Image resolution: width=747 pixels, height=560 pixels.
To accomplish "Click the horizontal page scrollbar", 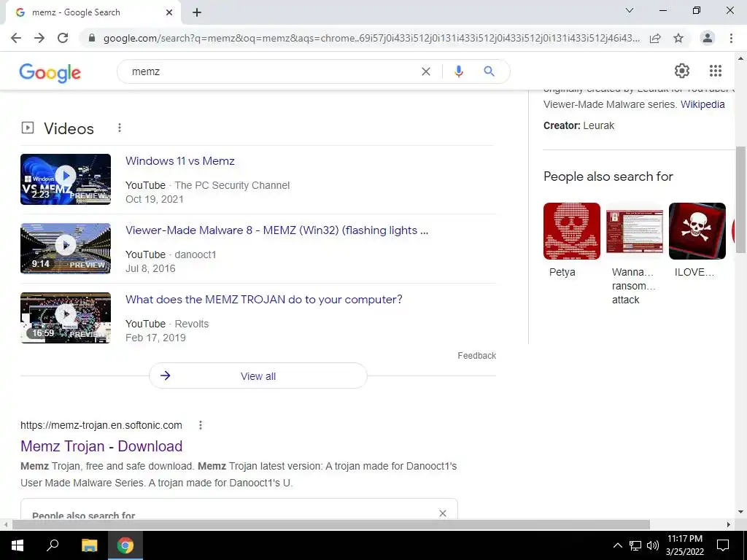I will pyautogui.click(x=331, y=524).
